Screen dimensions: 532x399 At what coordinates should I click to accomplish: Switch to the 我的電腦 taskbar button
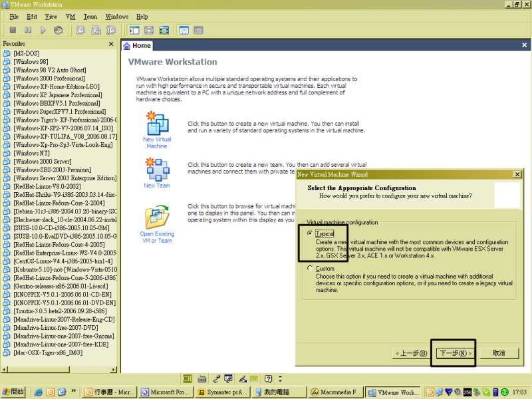279,392
